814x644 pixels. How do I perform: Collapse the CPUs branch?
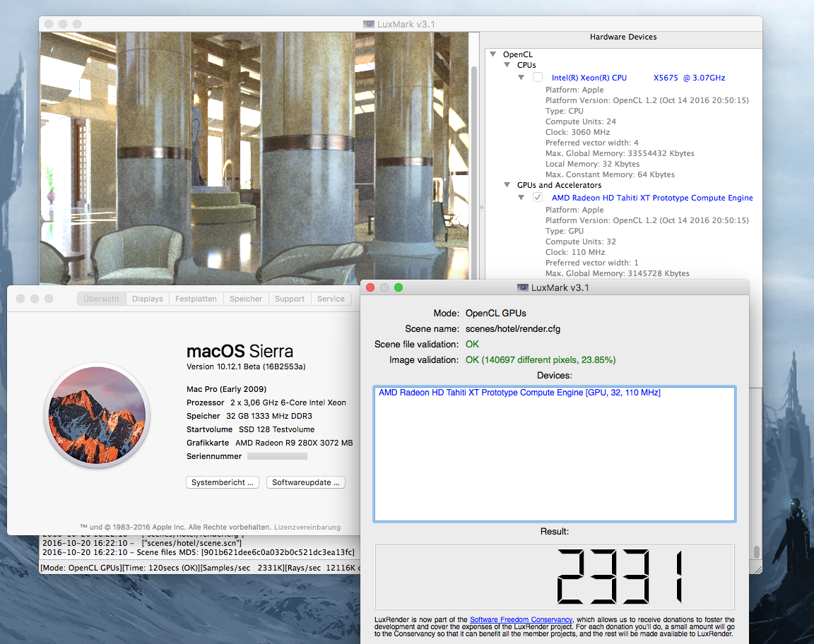[507, 65]
